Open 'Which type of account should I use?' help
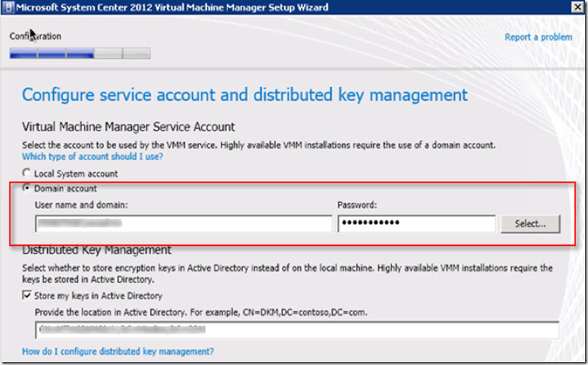588x365 pixels. 92,157
